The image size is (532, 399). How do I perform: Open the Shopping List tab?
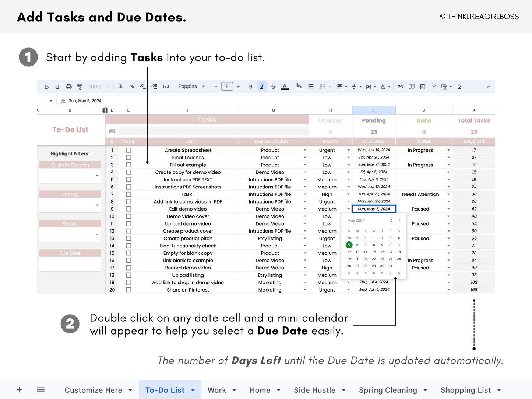click(x=466, y=390)
